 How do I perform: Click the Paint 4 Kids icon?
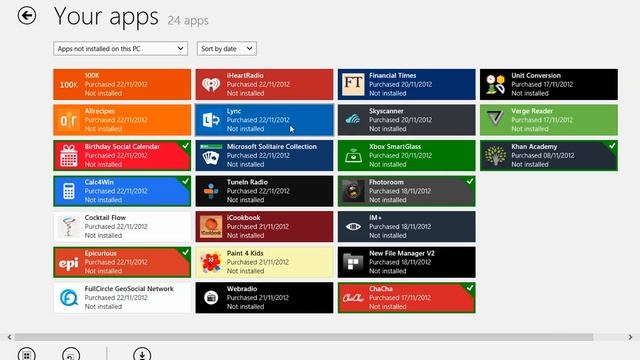click(x=211, y=262)
